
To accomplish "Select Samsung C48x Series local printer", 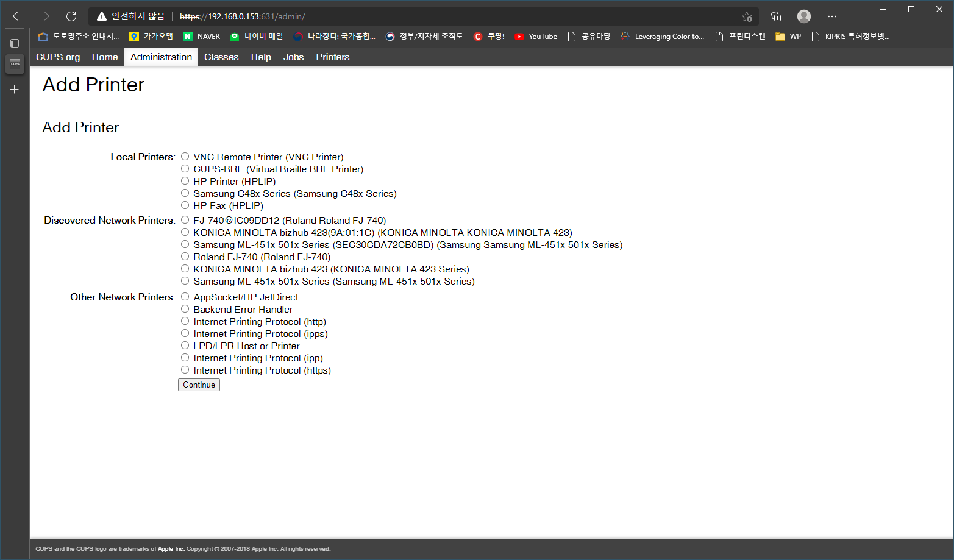I will 185,193.
